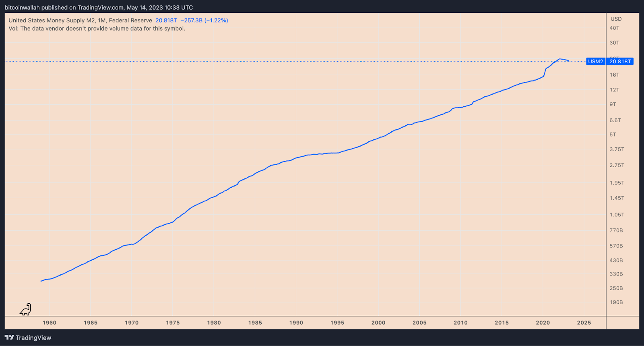Image resolution: width=644 pixels, height=346 pixels.
Task: Click the 1970 time axis label
Action: [132, 323]
